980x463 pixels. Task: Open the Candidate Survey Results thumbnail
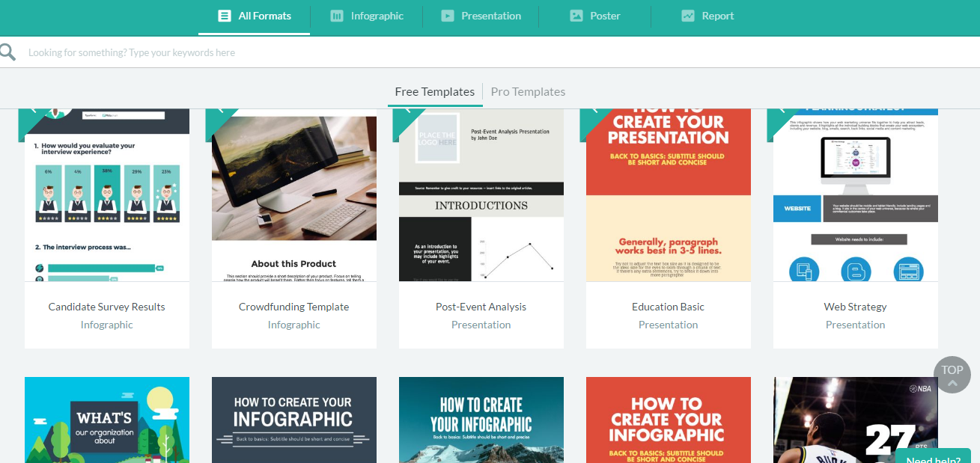click(107, 195)
